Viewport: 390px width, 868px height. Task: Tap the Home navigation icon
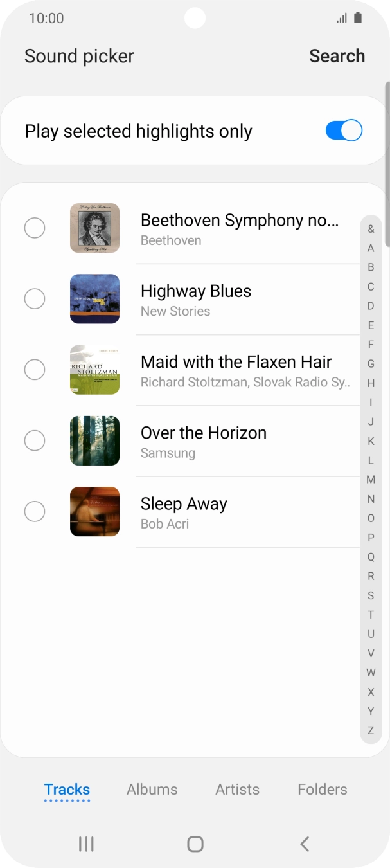click(195, 844)
